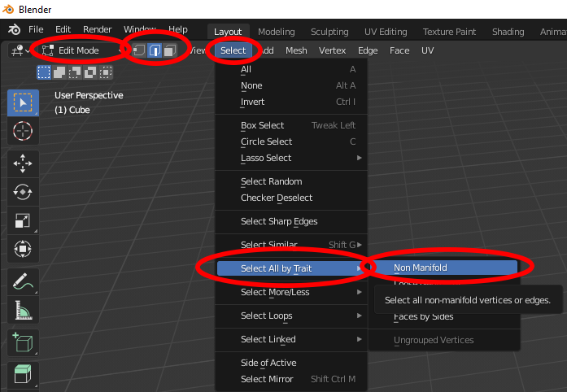Click Faces by Sides submenu entry
Image resolution: width=567 pixels, height=392 pixels.
[444, 317]
